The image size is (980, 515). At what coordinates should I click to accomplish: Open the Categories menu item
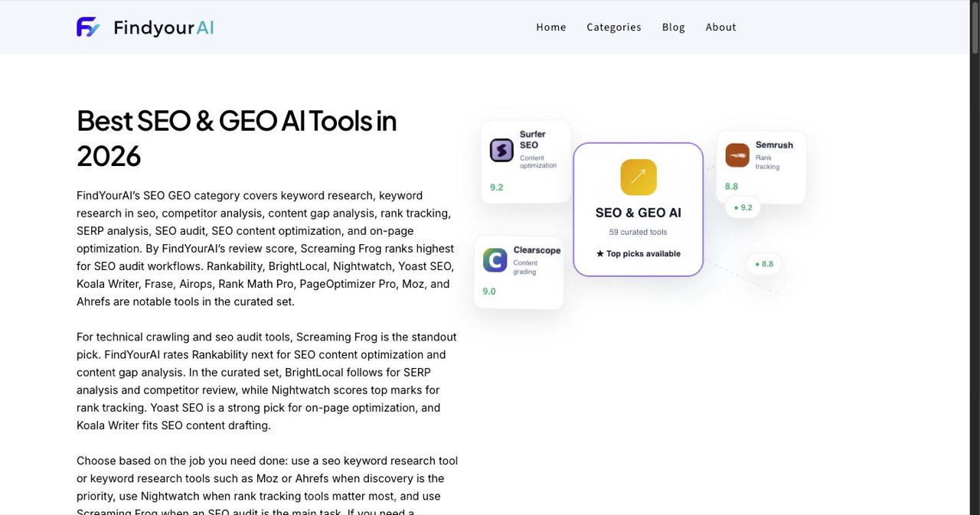(614, 27)
